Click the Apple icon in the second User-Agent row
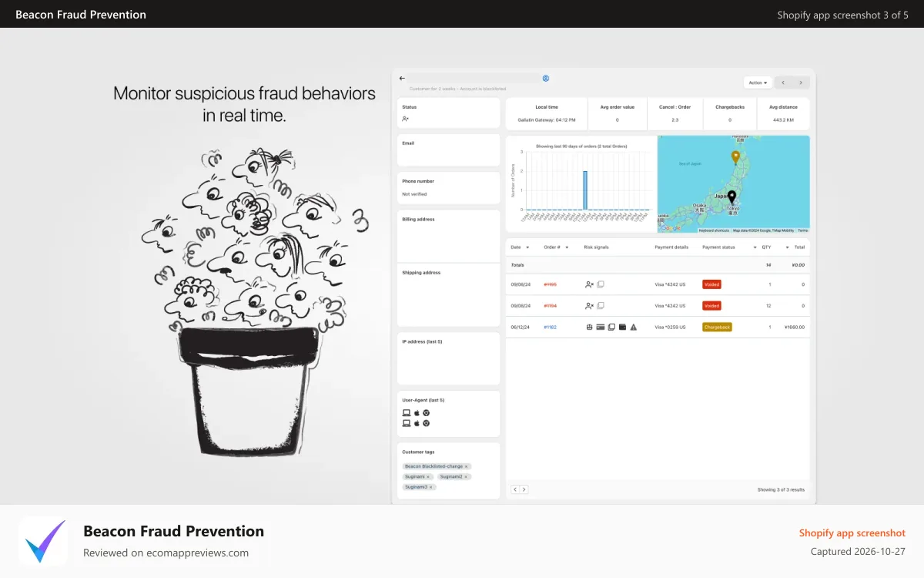This screenshot has width=924, height=578. 417,423
